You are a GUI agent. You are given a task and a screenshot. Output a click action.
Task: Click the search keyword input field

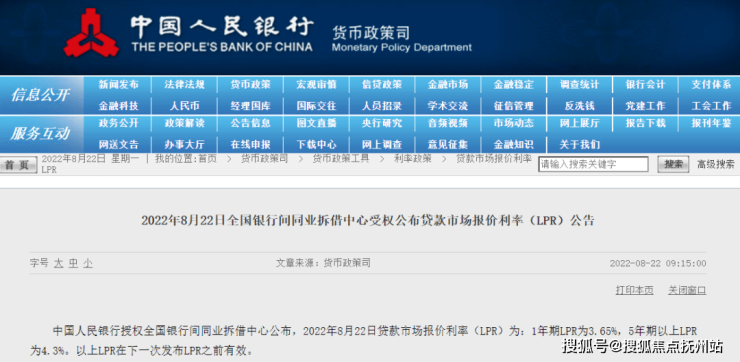(x=593, y=164)
